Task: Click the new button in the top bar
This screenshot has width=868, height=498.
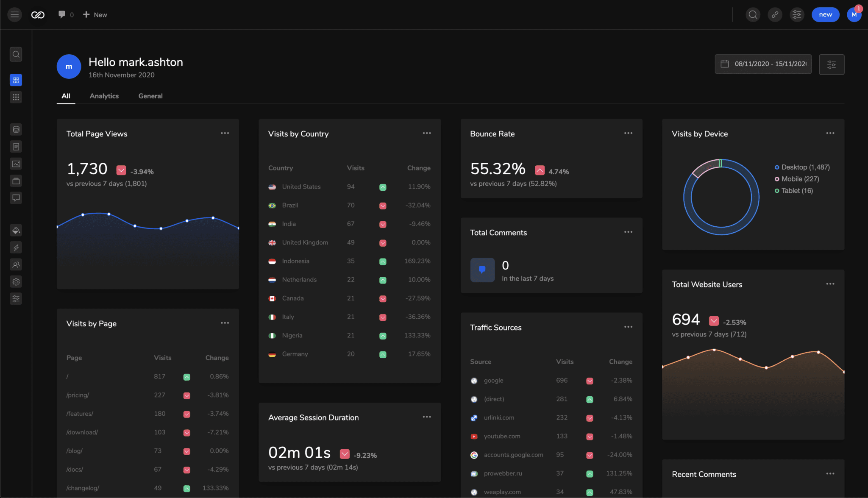Action: coord(825,14)
